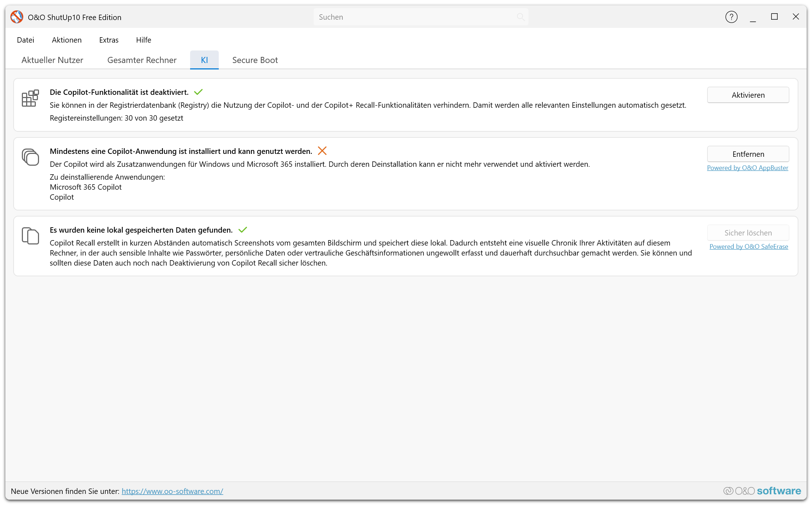Open the Hilfe menu
Screen dimensions: 812x505
click(x=144, y=40)
